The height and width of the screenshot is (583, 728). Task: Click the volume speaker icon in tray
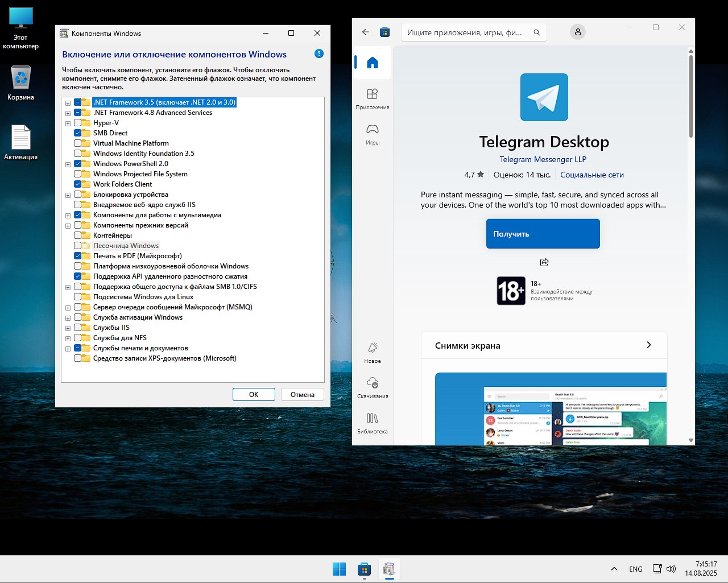coord(671,569)
